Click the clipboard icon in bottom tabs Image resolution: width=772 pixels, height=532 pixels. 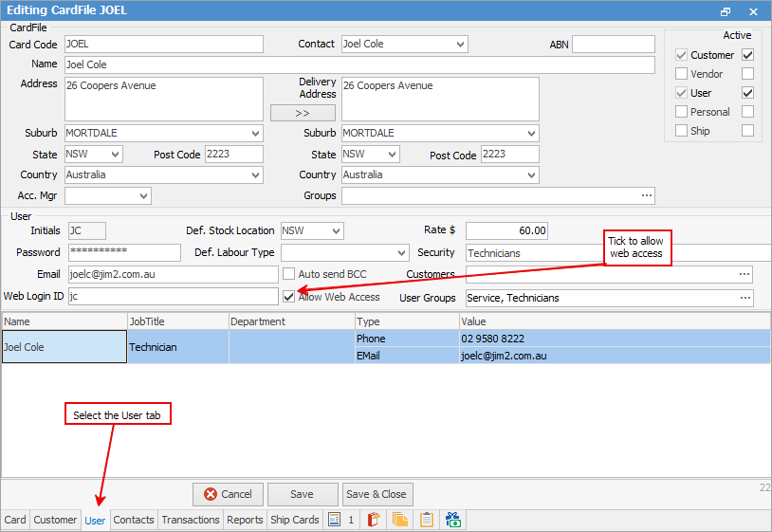[x=427, y=520]
